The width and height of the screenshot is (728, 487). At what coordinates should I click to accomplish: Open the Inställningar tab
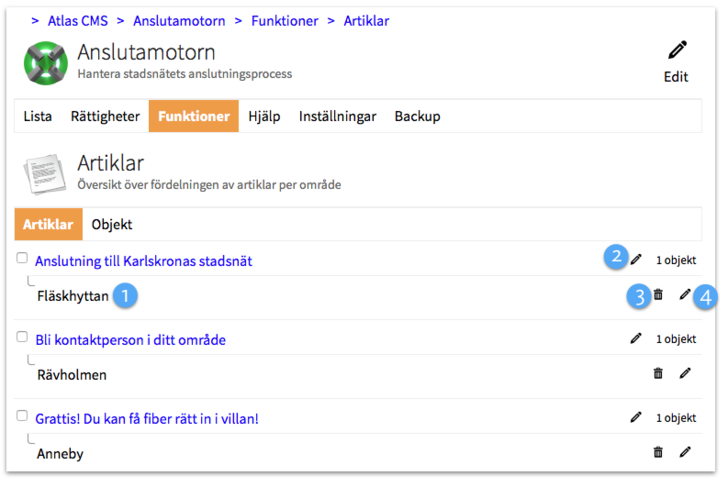pyautogui.click(x=337, y=116)
